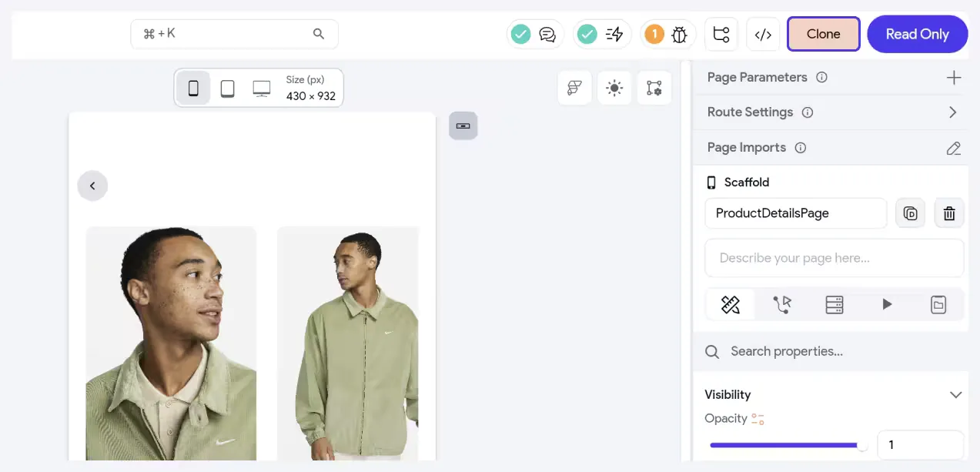Copy the ProductDetailsPage scaffold
This screenshot has height=472, width=980.
(910, 213)
